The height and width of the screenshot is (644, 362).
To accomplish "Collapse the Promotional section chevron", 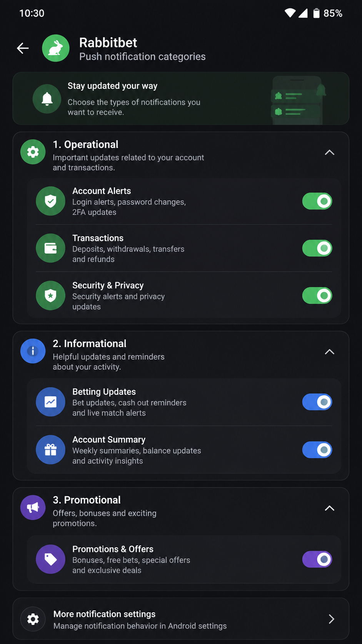I will [x=330, y=508].
